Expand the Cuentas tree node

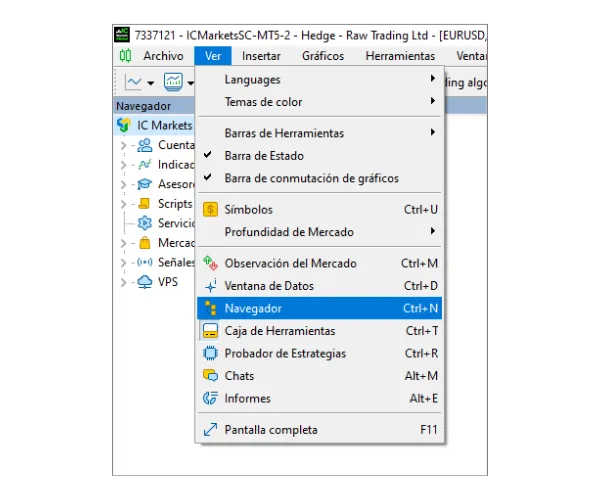click(x=123, y=145)
